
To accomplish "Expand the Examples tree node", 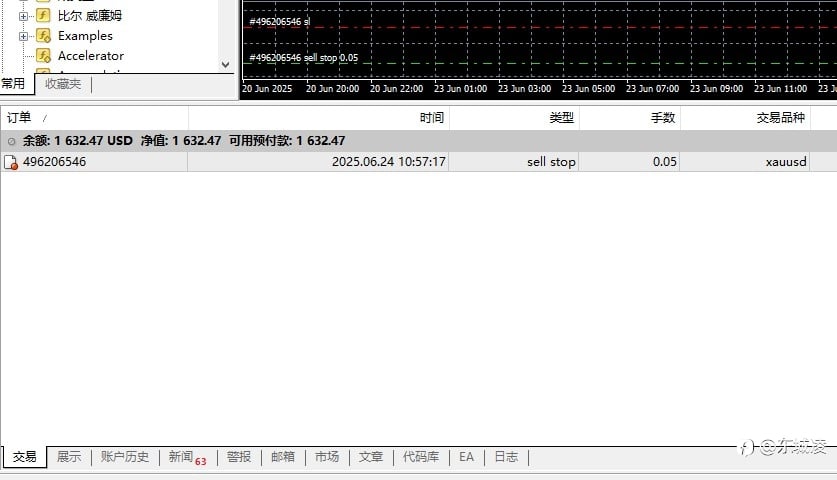I will tap(23, 36).
